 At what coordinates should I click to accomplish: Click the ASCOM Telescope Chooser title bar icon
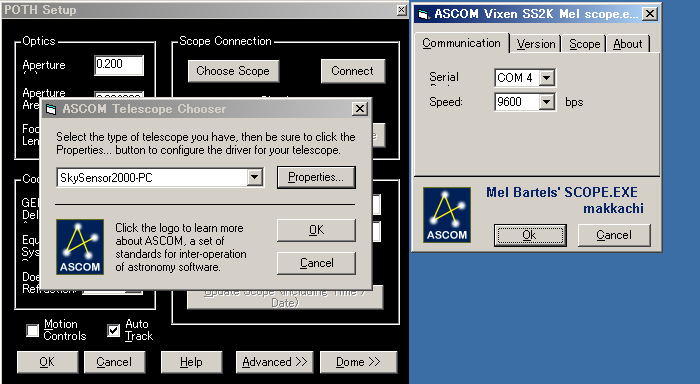click(x=51, y=109)
